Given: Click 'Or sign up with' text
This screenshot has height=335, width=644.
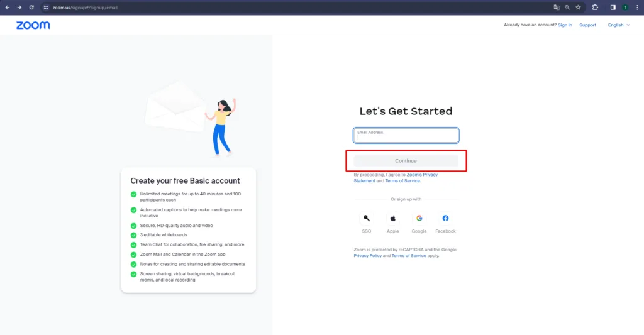Looking at the screenshot, I should pos(406,199).
